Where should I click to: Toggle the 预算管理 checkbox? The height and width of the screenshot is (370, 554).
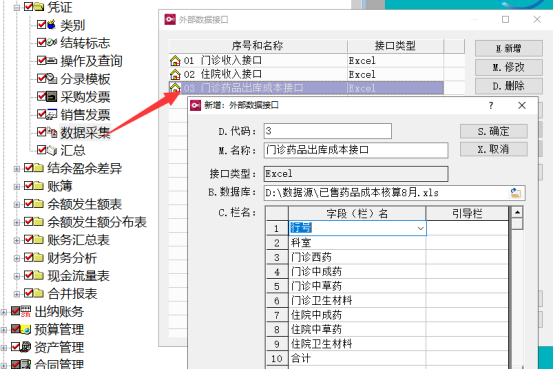(x=16, y=329)
